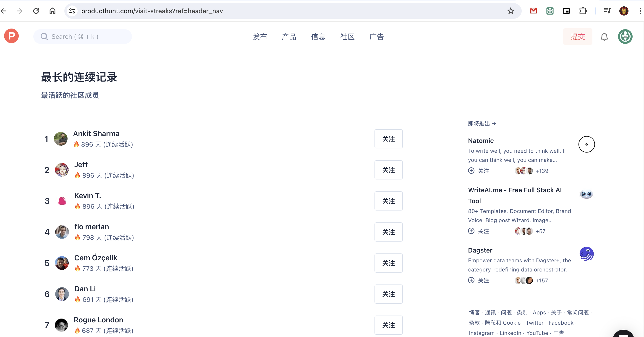
Task: Open the Apps footer link
Action: coord(539,313)
